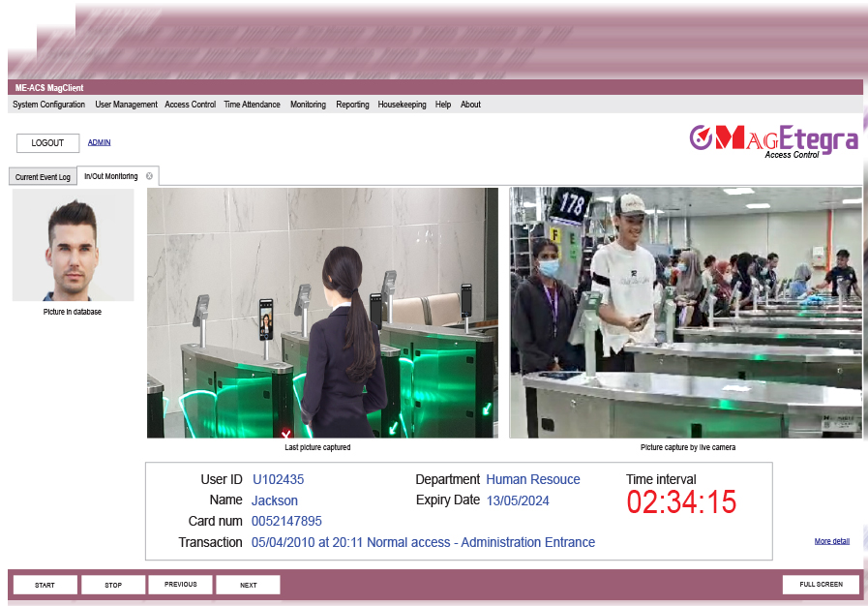868x606 pixels.
Task: Click the ADMIN user link
Action: pyautogui.click(x=99, y=142)
